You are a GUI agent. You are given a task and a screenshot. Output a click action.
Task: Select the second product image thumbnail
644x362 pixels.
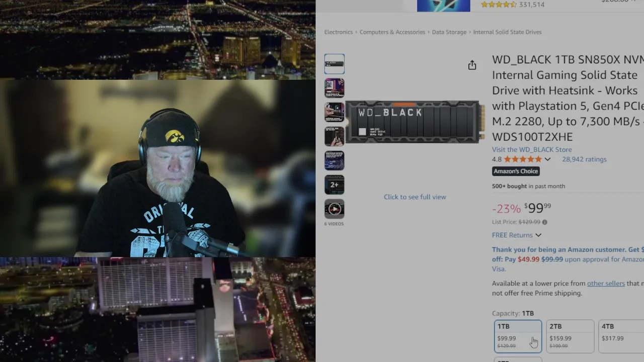click(334, 88)
